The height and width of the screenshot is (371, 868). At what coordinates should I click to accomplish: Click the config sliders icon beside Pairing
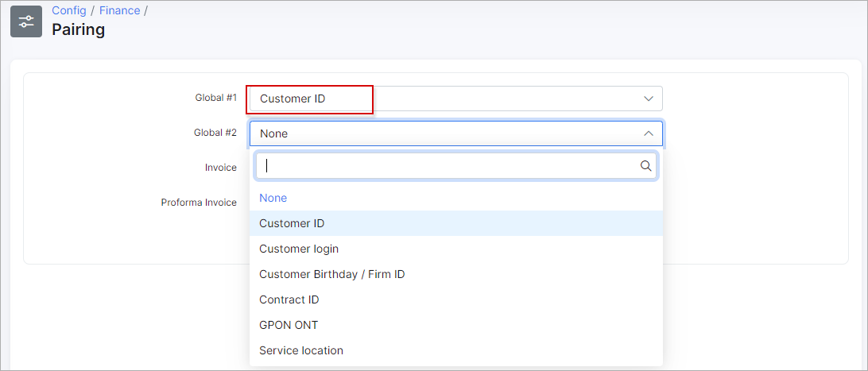pos(26,21)
